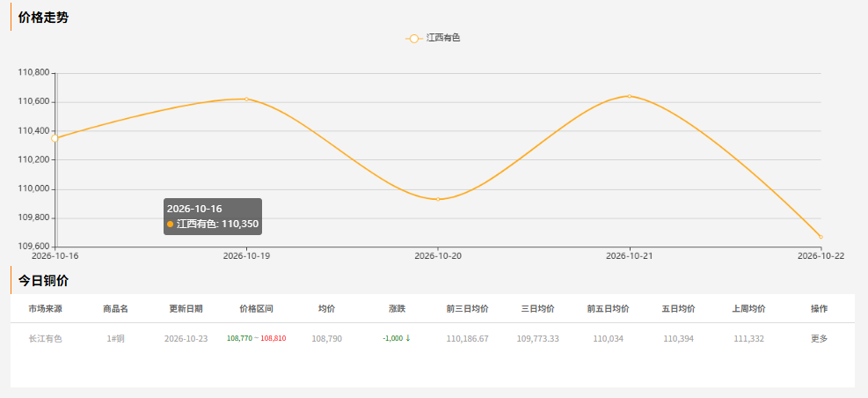The height and width of the screenshot is (398, 868).
Task: Click the 前五日均价 column header
Action: click(609, 309)
